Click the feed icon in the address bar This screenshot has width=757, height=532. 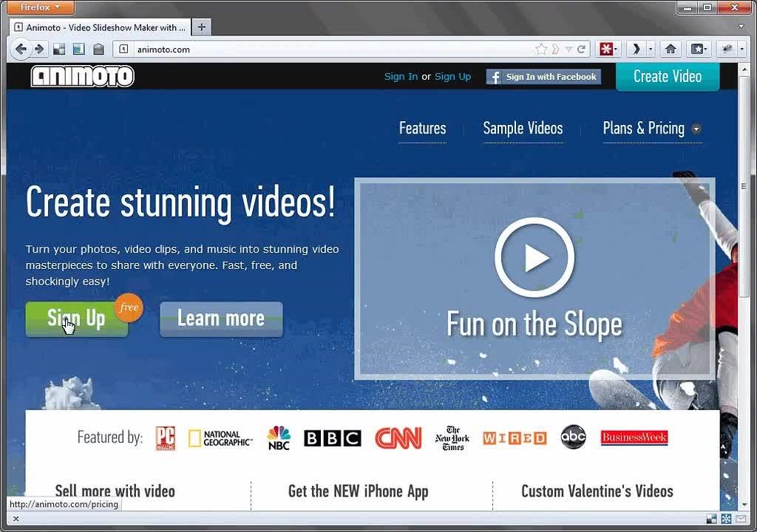[x=556, y=49]
